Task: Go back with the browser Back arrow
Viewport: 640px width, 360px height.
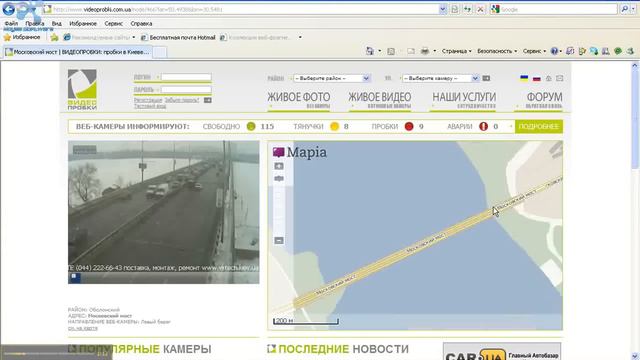Action: pyautogui.click(x=9, y=9)
